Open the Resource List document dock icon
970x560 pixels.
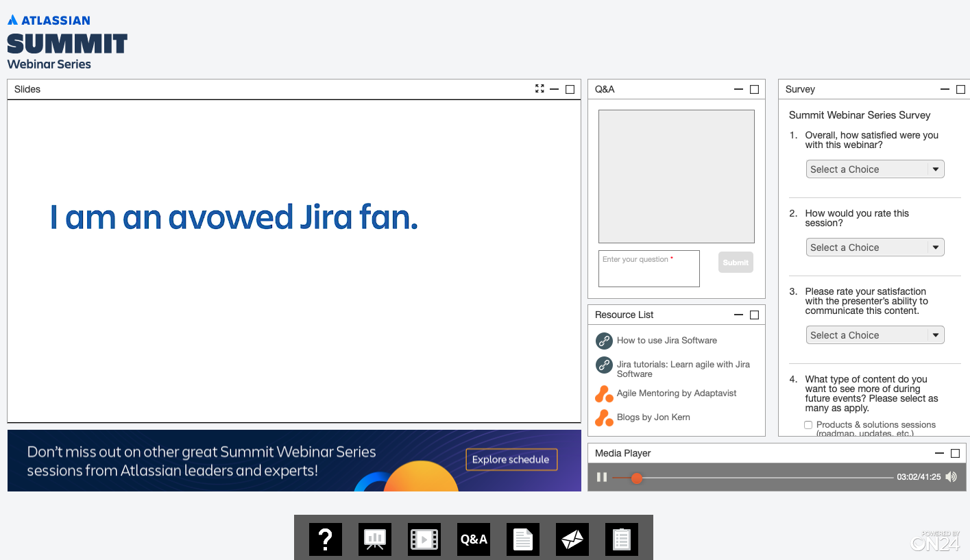[523, 539]
